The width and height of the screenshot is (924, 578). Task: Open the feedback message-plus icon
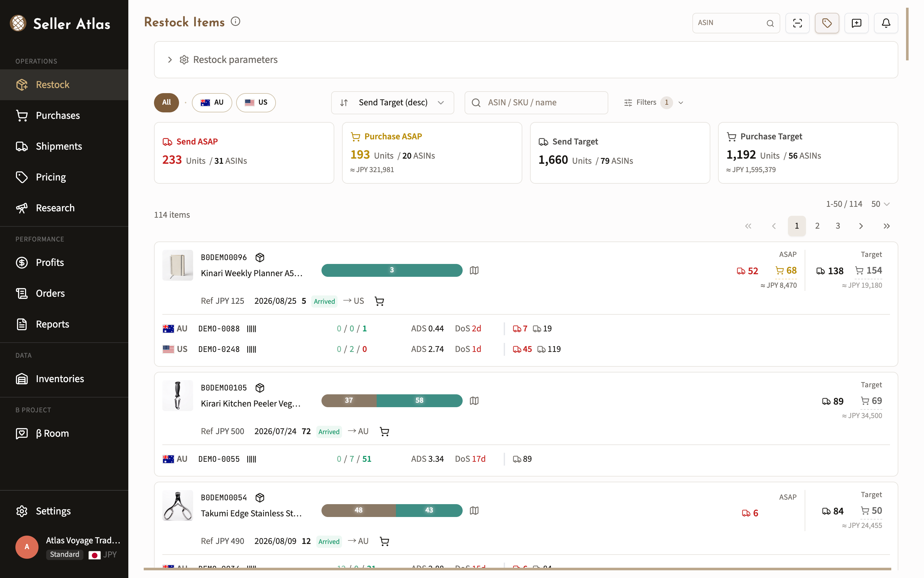856,23
